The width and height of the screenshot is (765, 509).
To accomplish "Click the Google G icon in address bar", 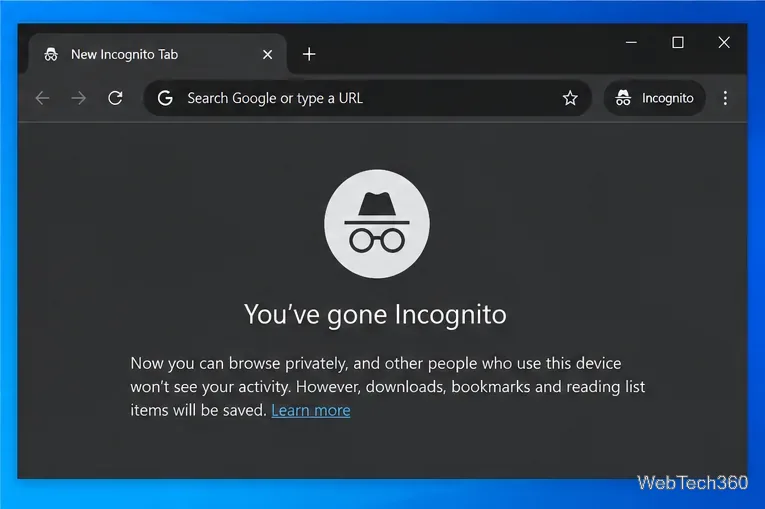I will pyautogui.click(x=165, y=98).
